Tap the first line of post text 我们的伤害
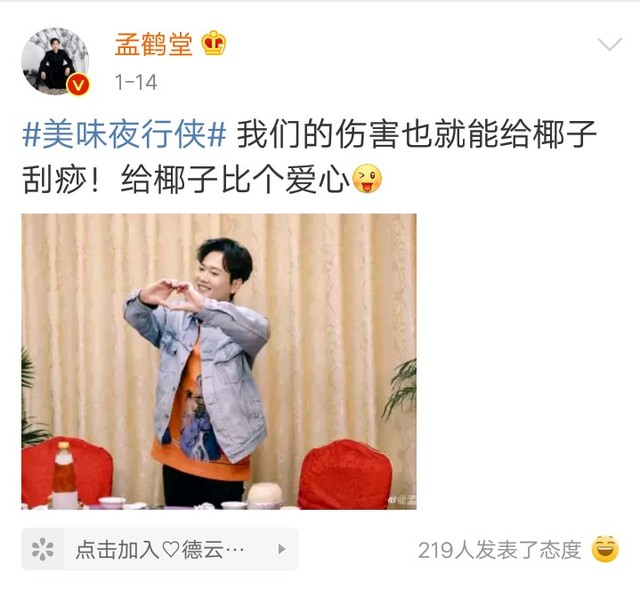This screenshot has height=589, width=640. 416,135
